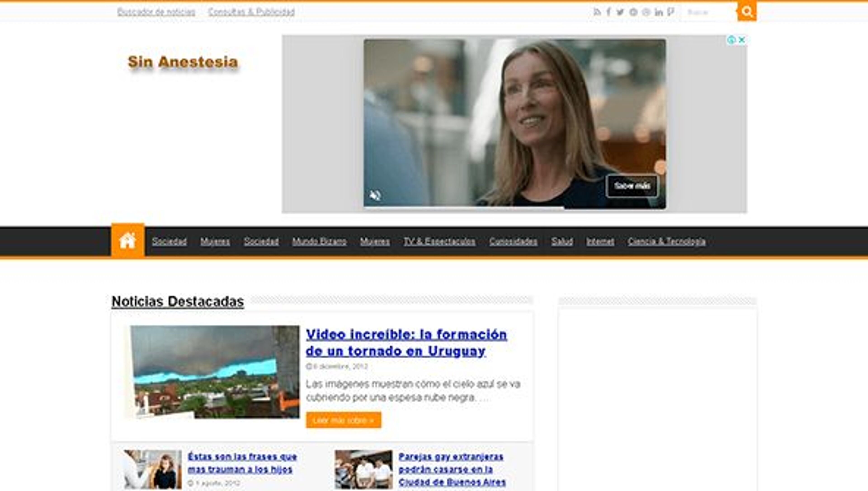This screenshot has width=868, height=491.
Task: Open the Internet navigation item
Action: [x=601, y=242]
